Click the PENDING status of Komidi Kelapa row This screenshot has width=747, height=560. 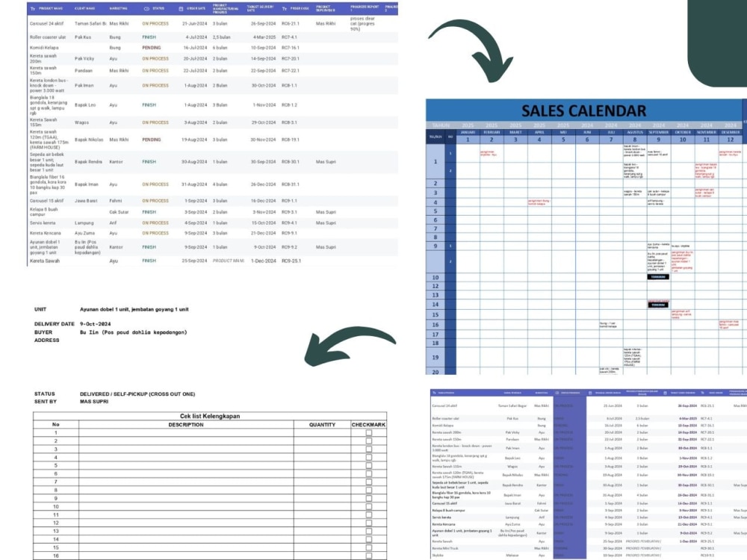[x=152, y=48]
